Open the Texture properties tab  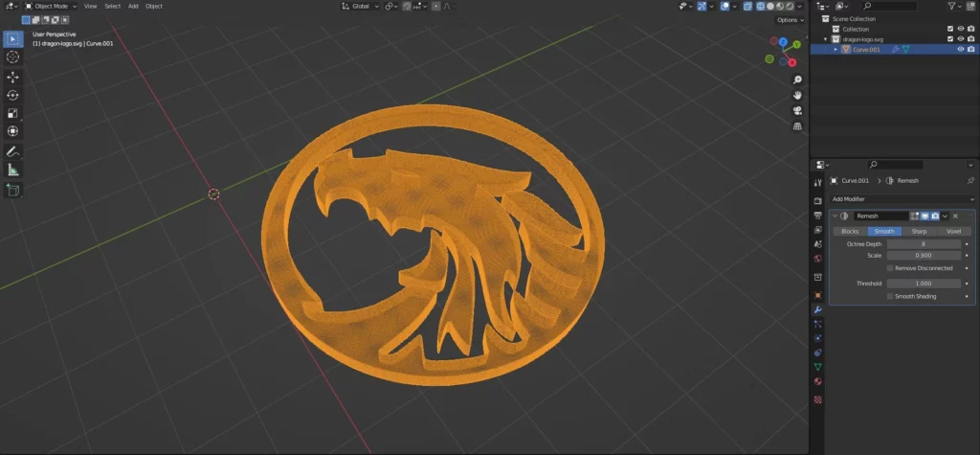pos(817,399)
